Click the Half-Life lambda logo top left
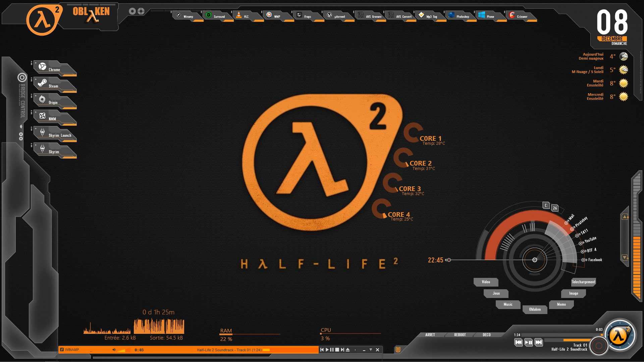 point(44,20)
